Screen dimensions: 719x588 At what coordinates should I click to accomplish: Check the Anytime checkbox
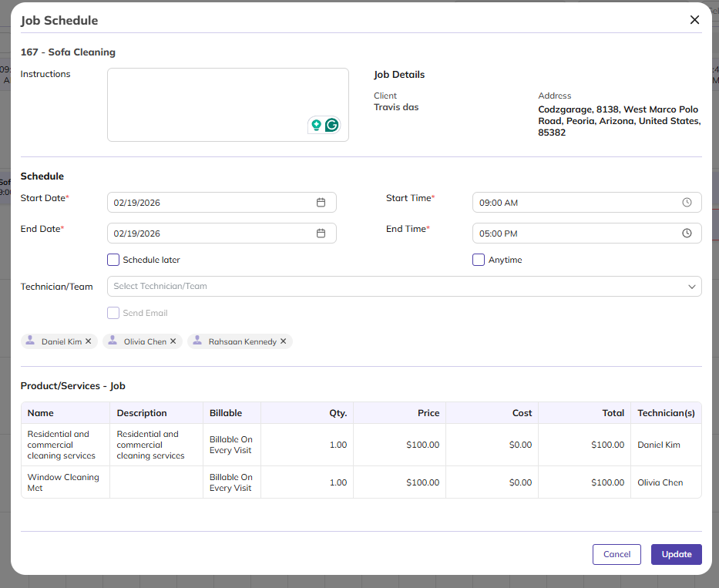pos(479,260)
